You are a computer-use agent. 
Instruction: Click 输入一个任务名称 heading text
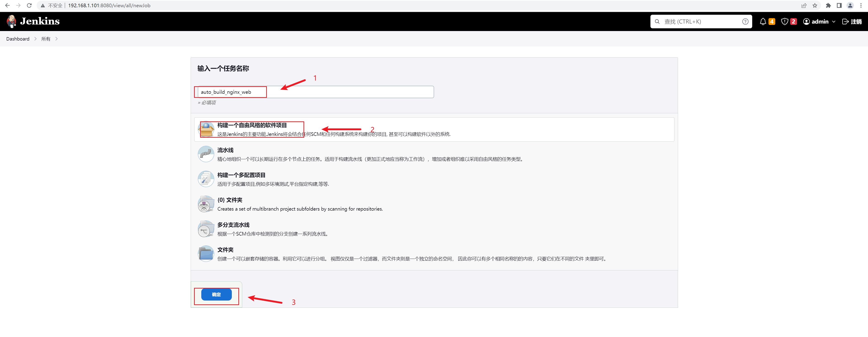pyautogui.click(x=223, y=68)
